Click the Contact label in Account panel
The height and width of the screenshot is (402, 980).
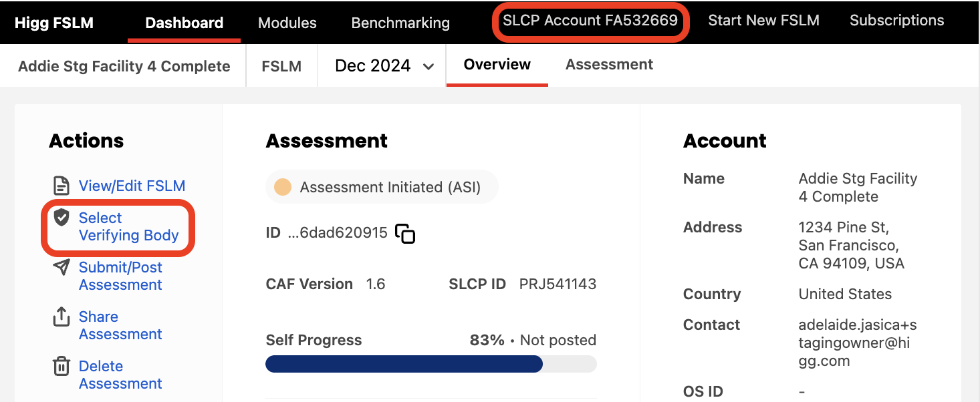pos(711,325)
